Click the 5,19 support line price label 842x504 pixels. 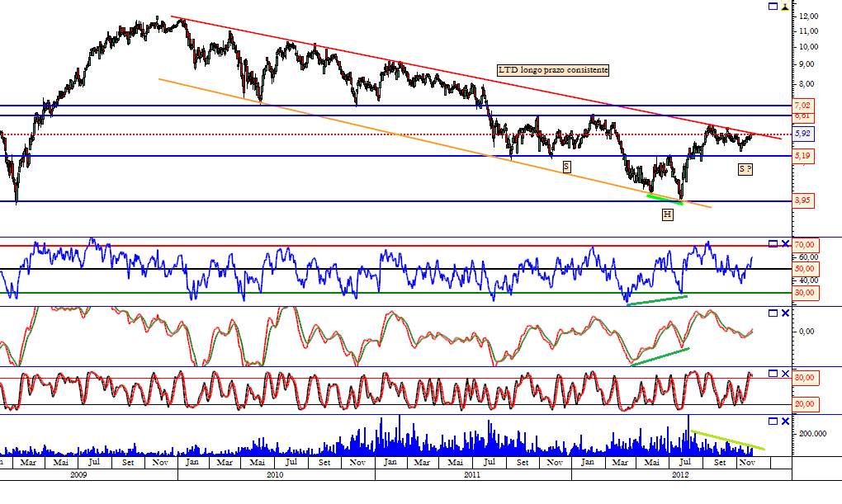click(803, 156)
